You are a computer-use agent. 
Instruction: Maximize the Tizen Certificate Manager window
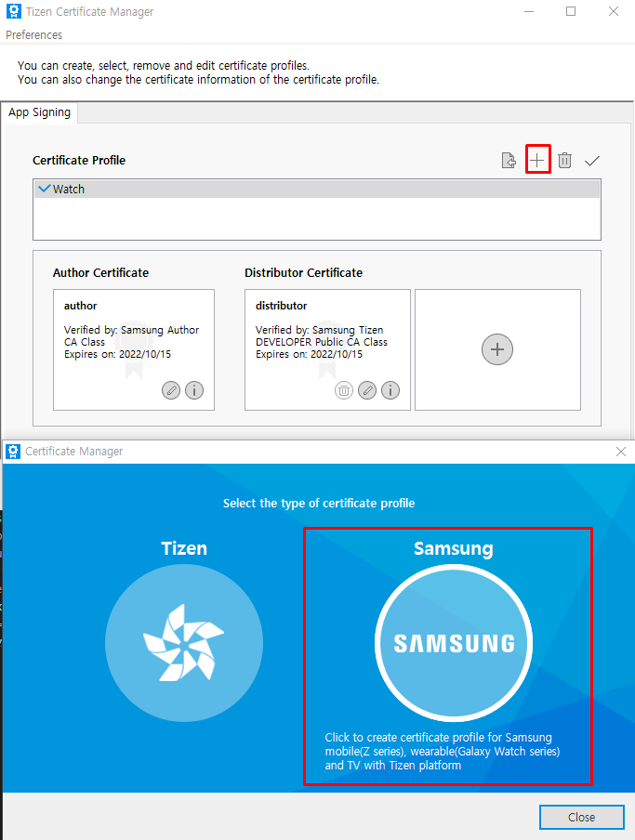click(x=571, y=11)
